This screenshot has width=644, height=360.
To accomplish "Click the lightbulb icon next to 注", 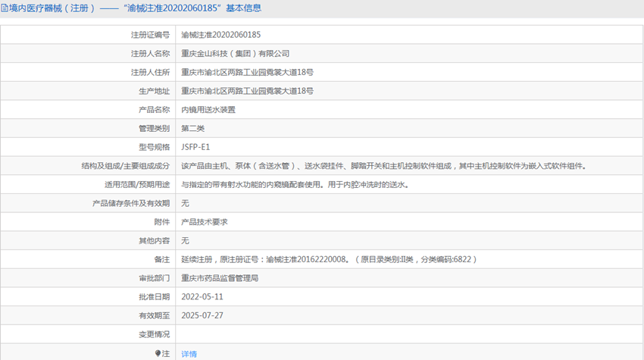I will [x=158, y=353].
